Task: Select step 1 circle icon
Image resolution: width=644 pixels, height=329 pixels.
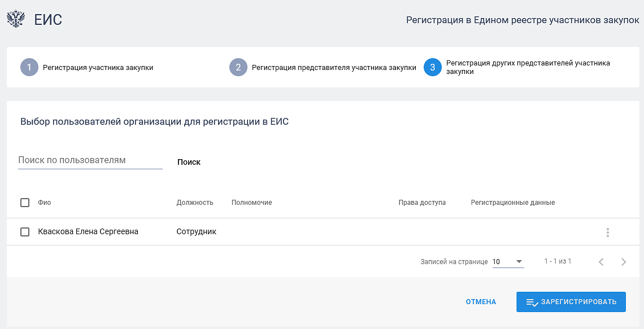Action: tap(29, 67)
